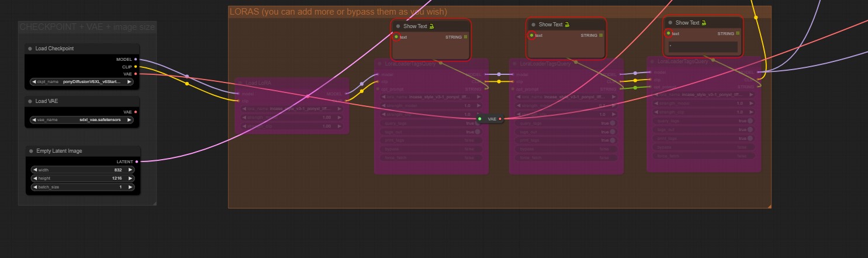Toggle query_tags on leftmost LoraLoaderTagsQuery node

pyautogui.click(x=432, y=124)
